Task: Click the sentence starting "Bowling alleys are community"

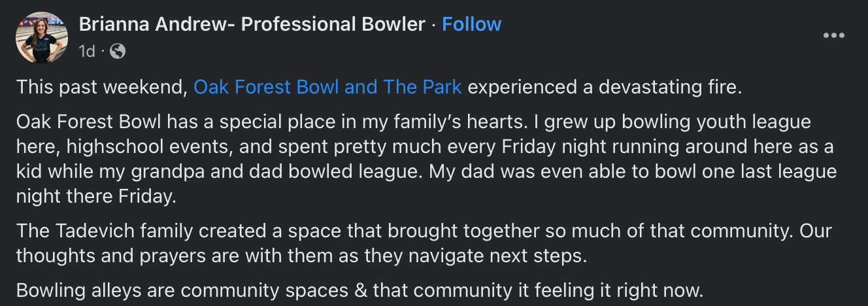Action: (359, 290)
